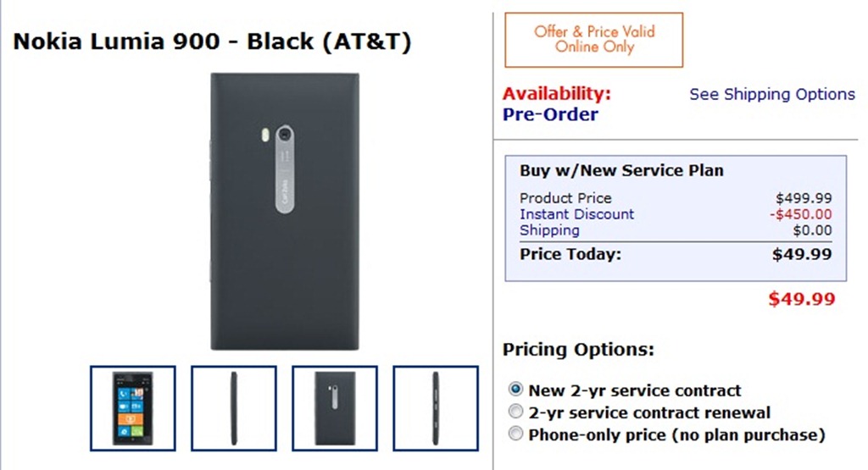Click the $499.99 product price value
868x470 pixels.
coord(804,198)
